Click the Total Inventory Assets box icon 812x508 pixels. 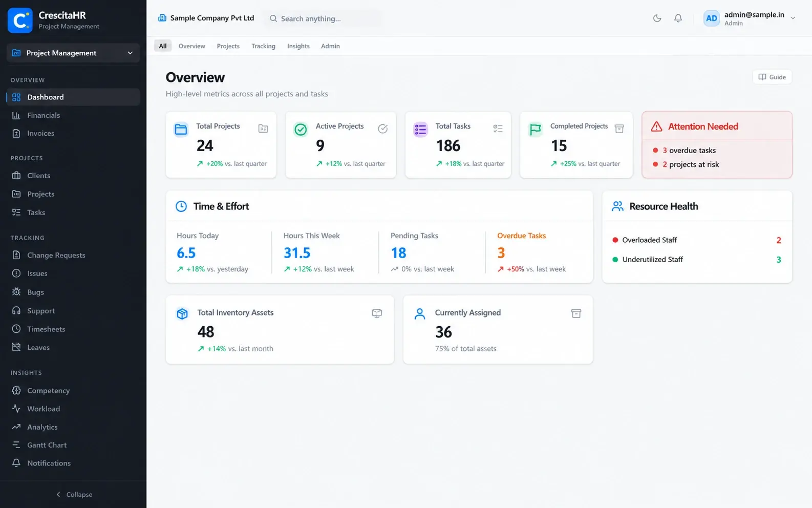click(x=182, y=314)
